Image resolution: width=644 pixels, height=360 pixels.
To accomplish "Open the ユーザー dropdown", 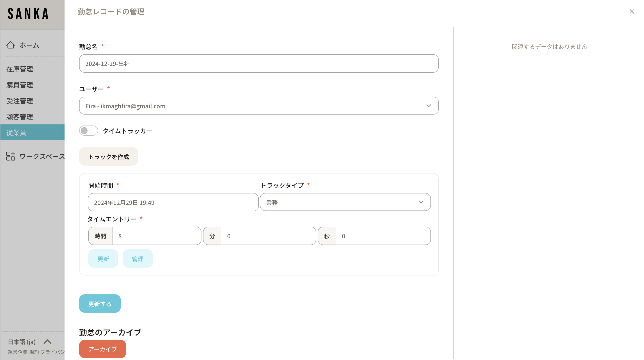I will pyautogui.click(x=259, y=106).
